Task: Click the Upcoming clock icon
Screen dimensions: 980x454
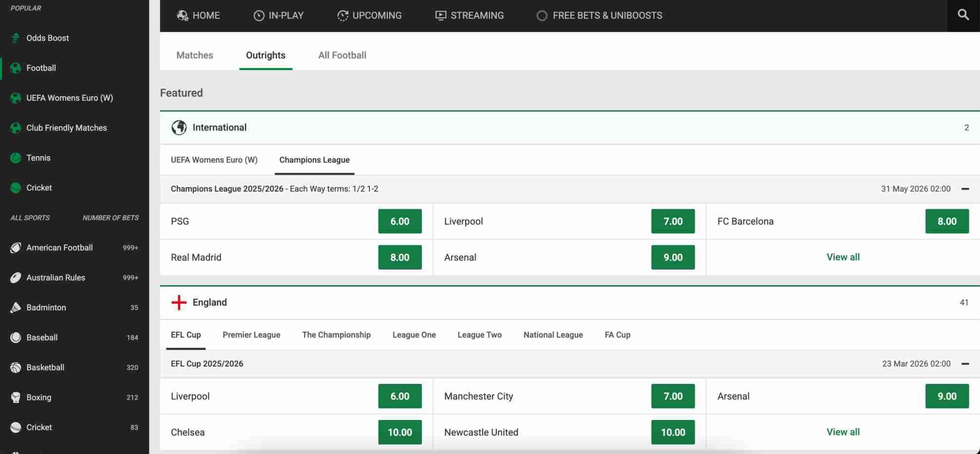Action: tap(343, 16)
